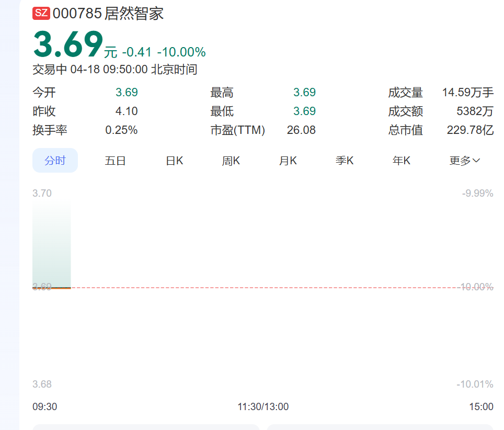504x430 pixels.
Task: Click the red SZ exchange badge
Action: tap(41, 13)
